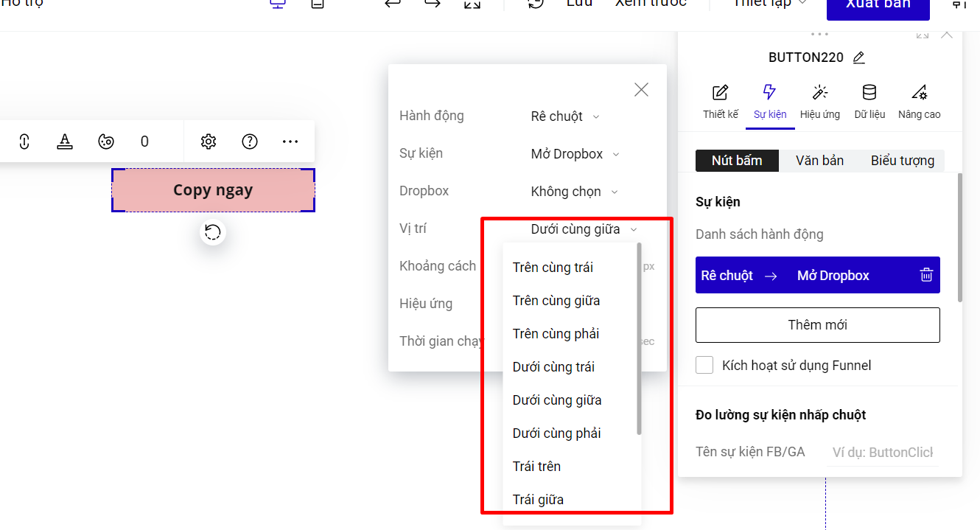This screenshot has width=980, height=530.
Task: Enable Kích hoạt sử dụng Funnel checkbox
Action: point(705,365)
